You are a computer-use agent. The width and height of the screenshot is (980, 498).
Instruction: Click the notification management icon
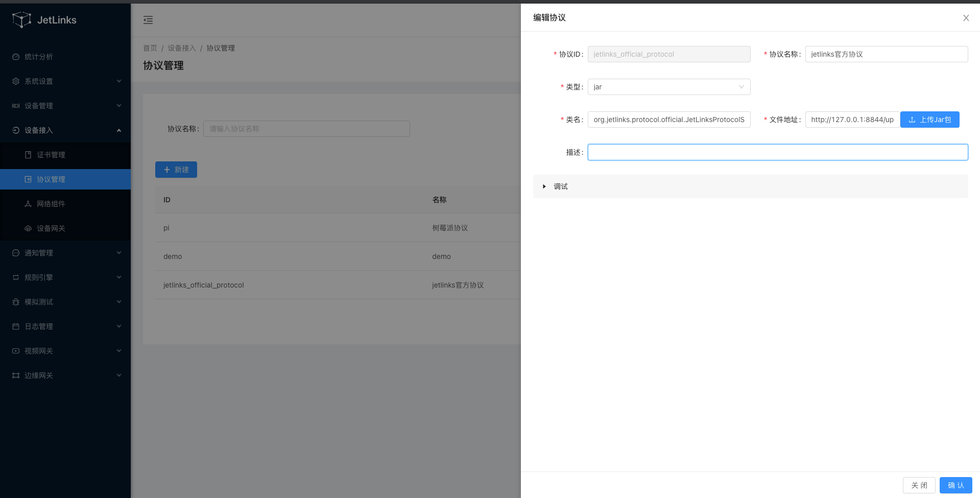(x=16, y=253)
